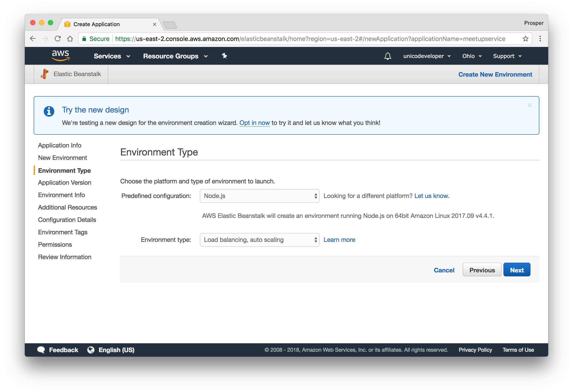This screenshot has height=392, width=573.
Task: Click the browser reload icon
Action: [58, 39]
